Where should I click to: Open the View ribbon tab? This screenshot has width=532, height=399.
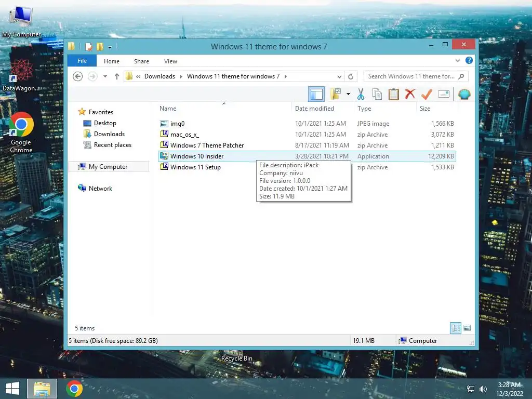point(170,61)
